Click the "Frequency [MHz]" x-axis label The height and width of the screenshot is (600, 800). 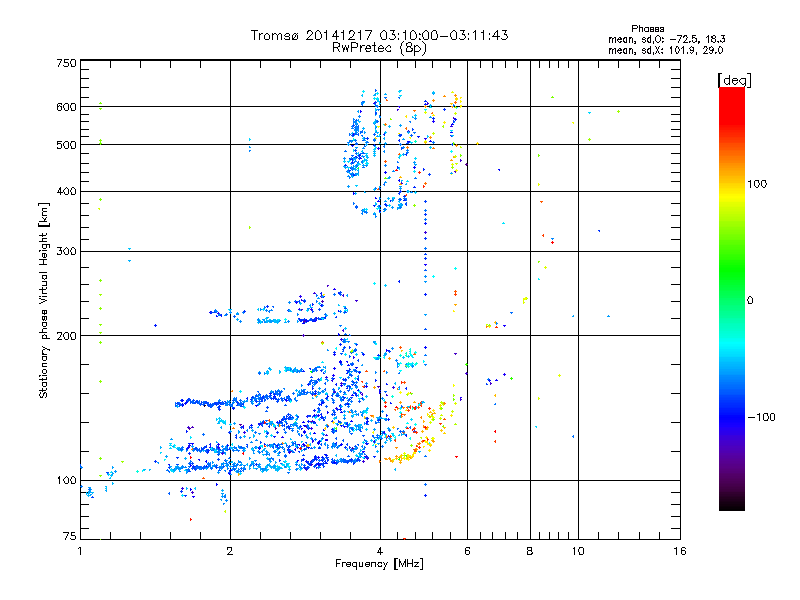[379, 564]
